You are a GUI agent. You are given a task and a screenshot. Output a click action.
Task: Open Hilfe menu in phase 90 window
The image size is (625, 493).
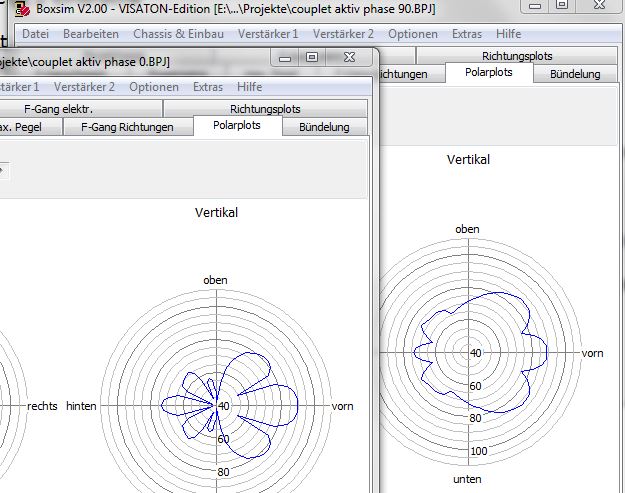(x=508, y=34)
